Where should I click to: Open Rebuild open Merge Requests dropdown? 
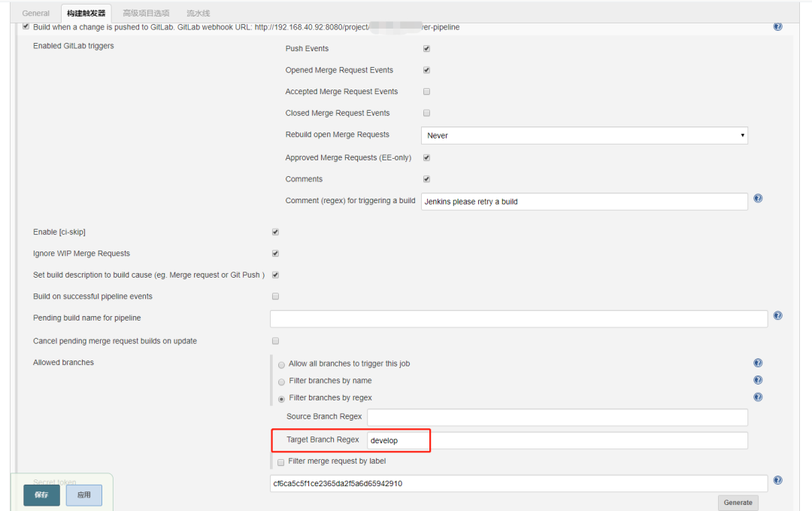pos(584,135)
